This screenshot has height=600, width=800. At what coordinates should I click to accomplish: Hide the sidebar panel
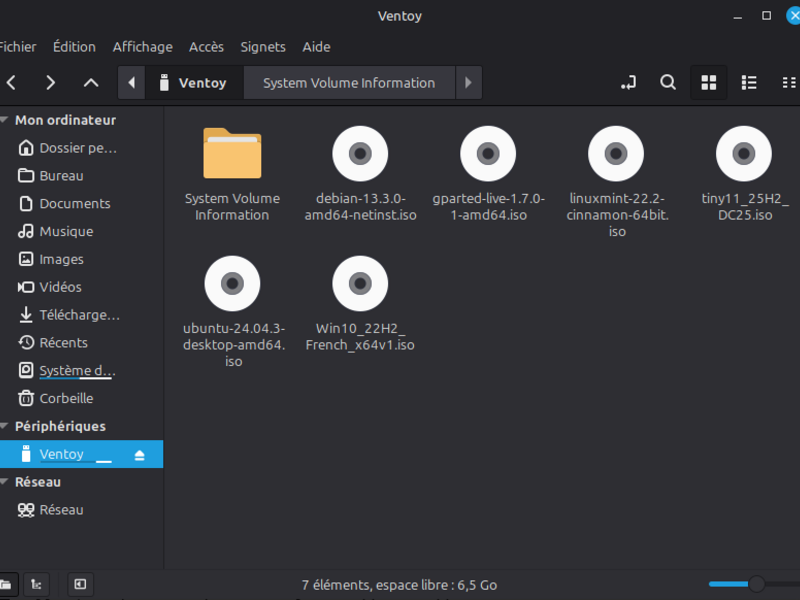click(x=80, y=584)
